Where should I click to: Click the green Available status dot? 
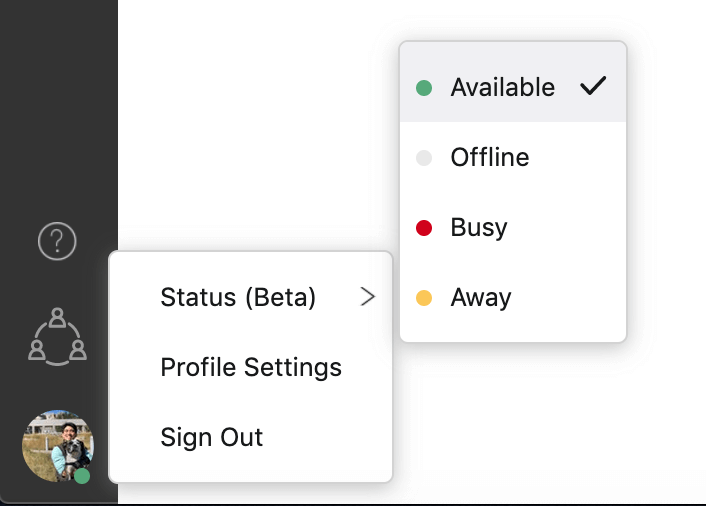[x=424, y=88]
